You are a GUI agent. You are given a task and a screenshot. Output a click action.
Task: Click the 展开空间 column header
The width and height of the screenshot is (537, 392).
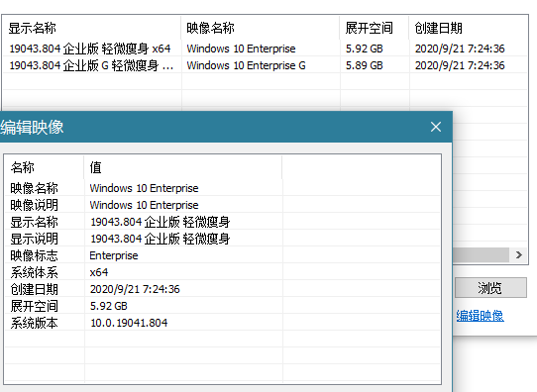[375, 28]
